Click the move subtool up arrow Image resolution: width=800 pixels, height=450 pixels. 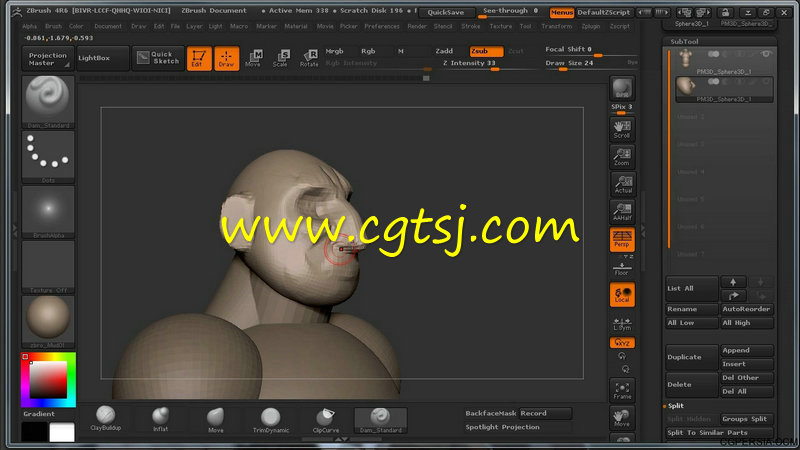[x=733, y=282]
